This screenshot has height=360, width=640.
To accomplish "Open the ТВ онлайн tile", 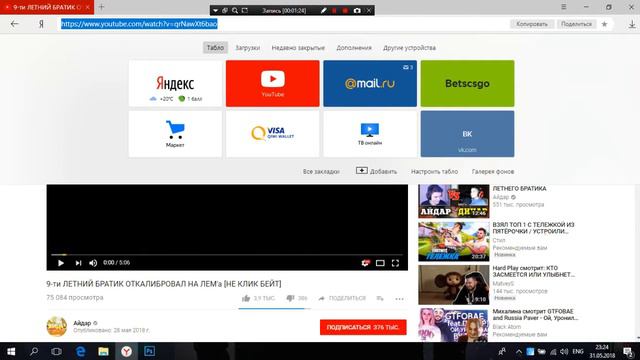I will pos(370,134).
